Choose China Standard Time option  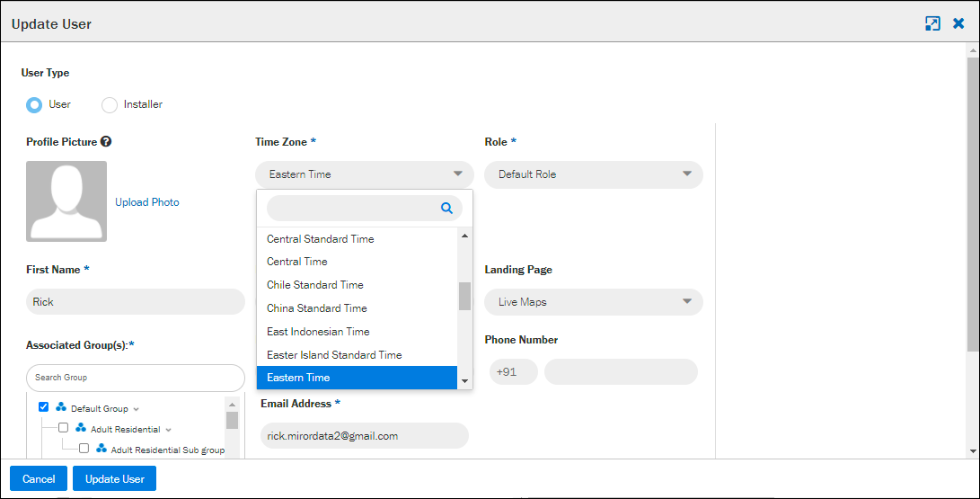[x=357, y=308]
